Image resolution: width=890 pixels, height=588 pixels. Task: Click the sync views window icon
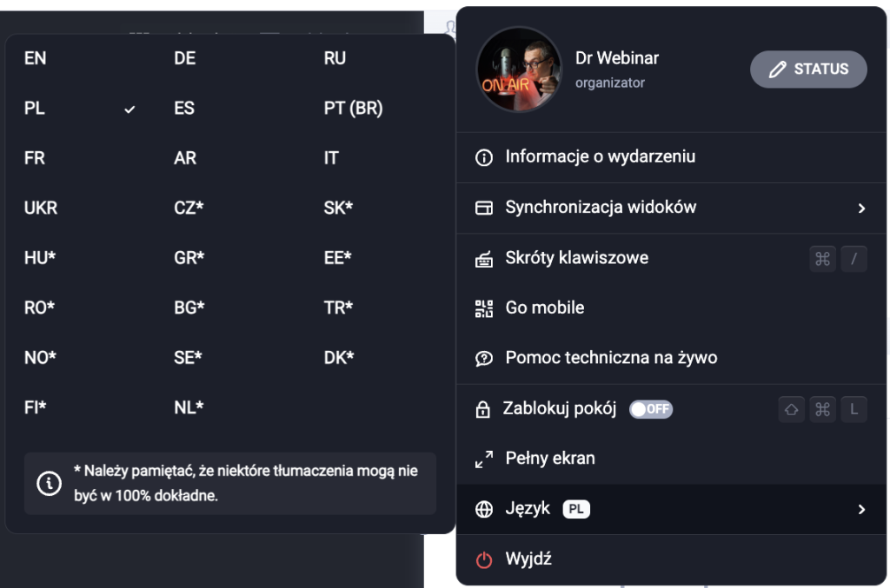(x=483, y=208)
